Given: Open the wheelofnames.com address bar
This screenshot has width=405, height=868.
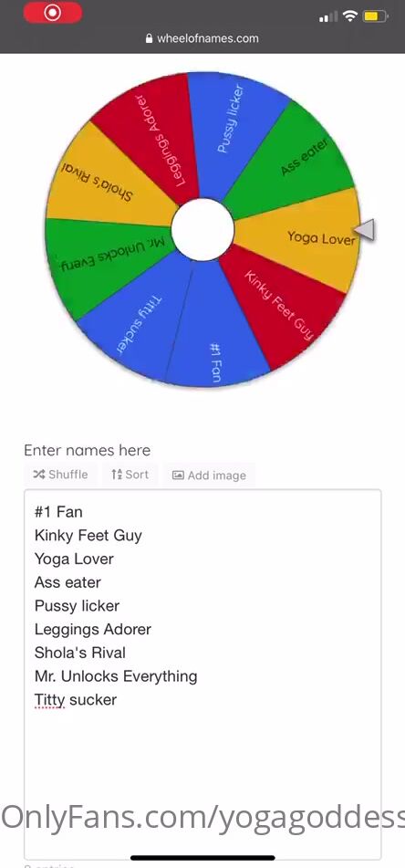Looking at the screenshot, I should point(202,38).
